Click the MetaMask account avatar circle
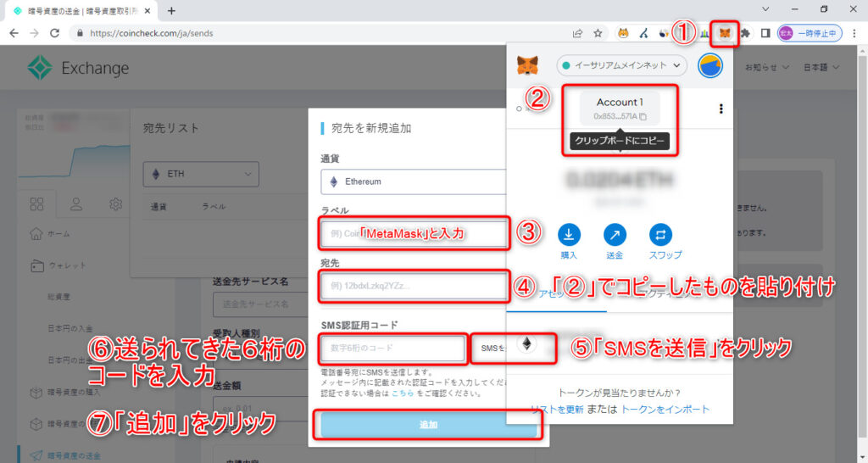 (709, 65)
